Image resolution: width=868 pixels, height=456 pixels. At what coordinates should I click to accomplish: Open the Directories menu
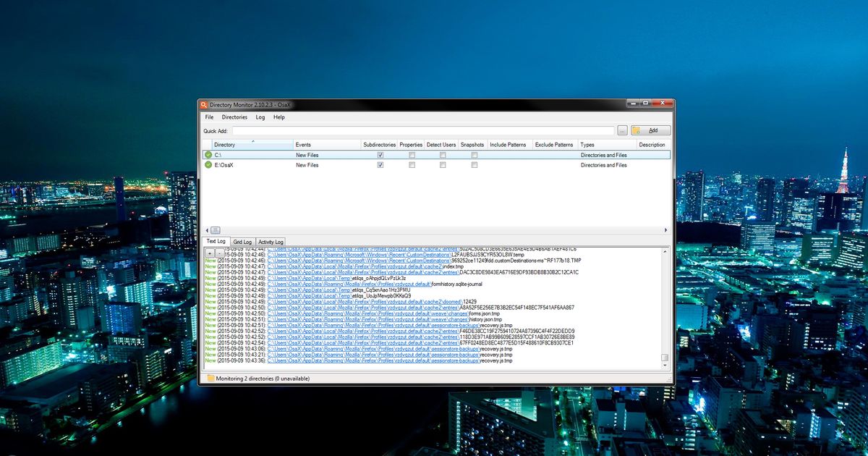click(x=234, y=117)
